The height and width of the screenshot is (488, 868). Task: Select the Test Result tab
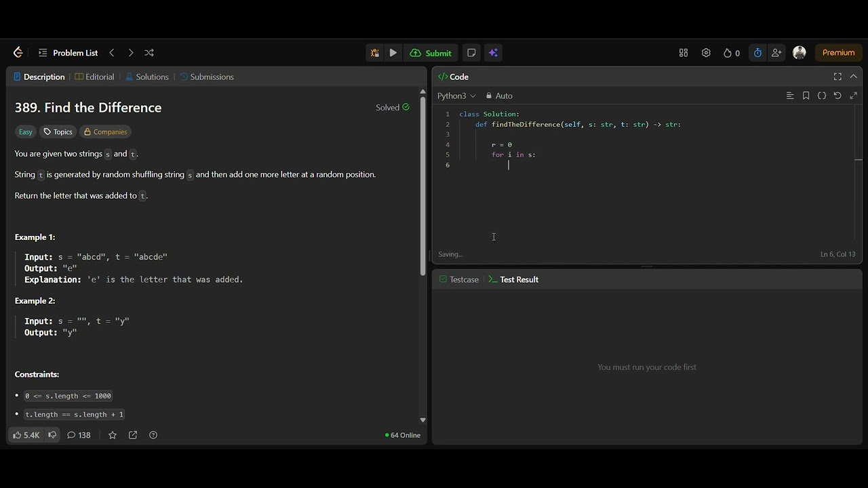coord(513,280)
